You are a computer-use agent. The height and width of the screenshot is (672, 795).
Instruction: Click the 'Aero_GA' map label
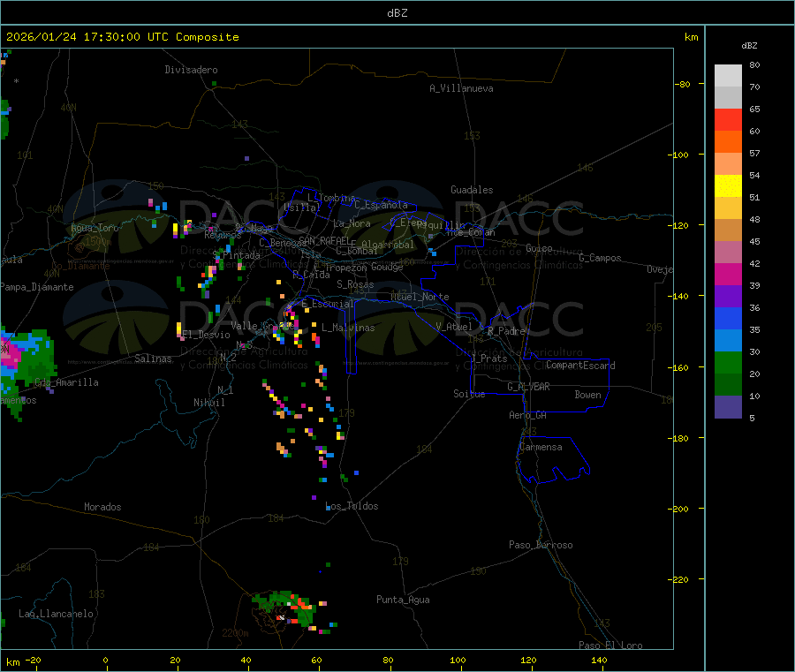[x=527, y=415]
